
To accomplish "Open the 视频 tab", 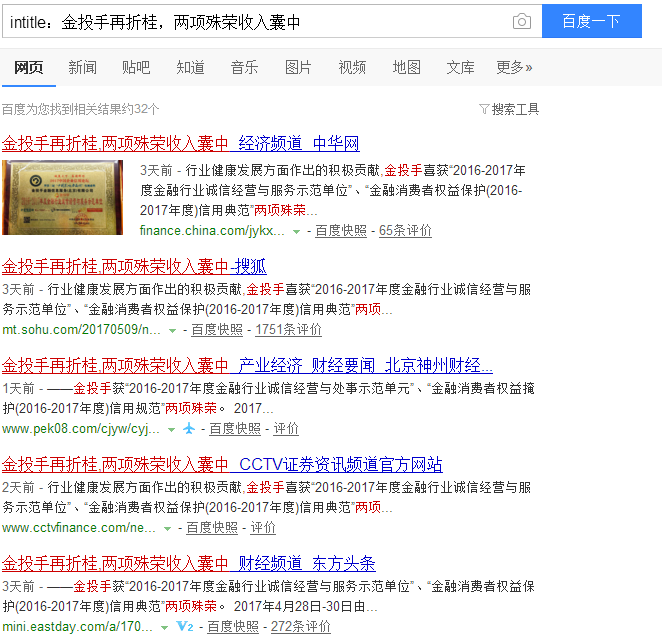I will point(352,68).
